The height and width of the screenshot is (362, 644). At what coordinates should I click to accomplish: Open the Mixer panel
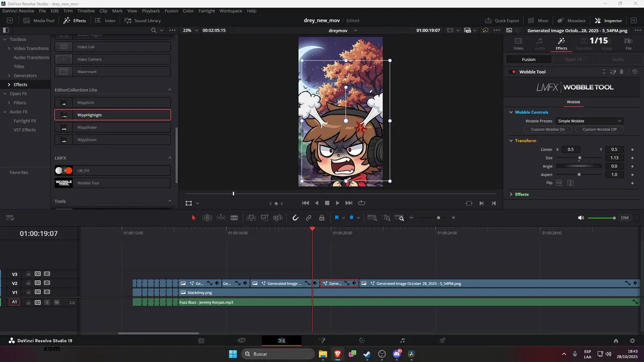click(x=538, y=21)
